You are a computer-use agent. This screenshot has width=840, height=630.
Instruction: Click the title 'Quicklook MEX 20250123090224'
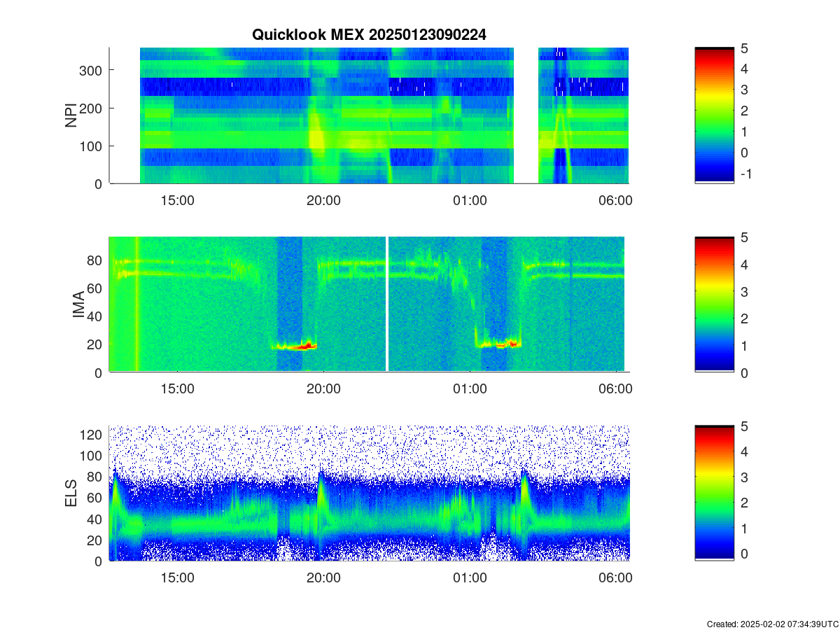point(369,34)
